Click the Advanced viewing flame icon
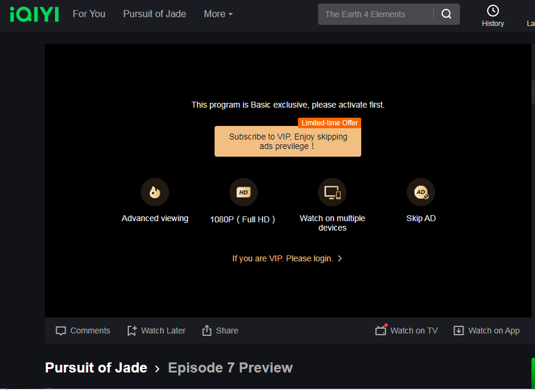Viewport: 535px width, 392px height. 155,192
